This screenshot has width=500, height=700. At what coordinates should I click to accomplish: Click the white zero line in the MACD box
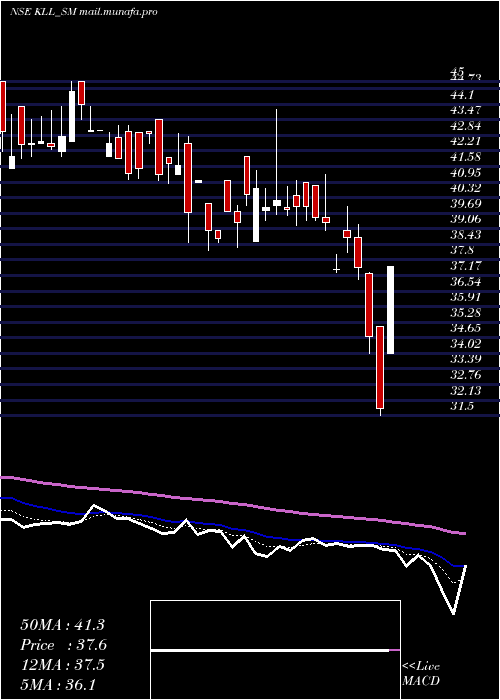click(x=270, y=650)
